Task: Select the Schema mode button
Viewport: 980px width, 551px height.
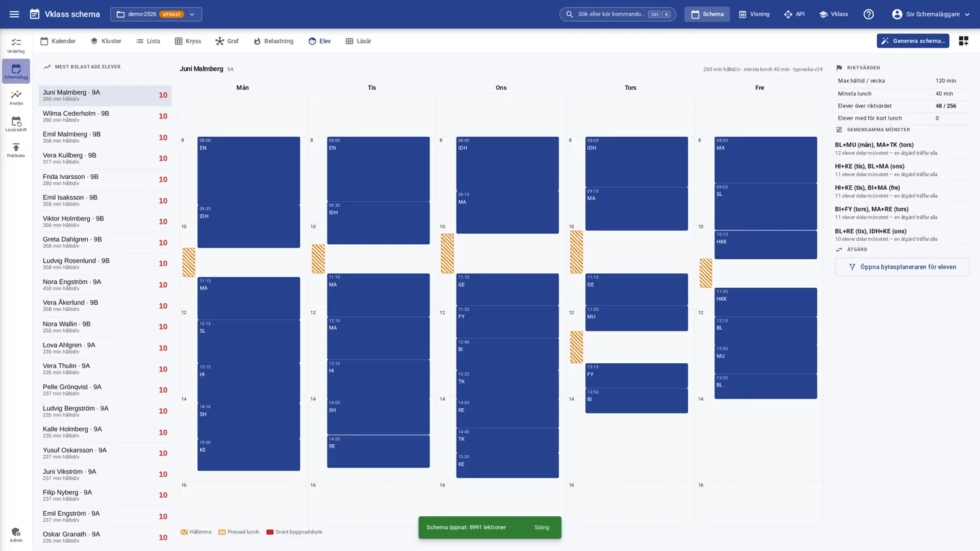Action: coord(706,14)
